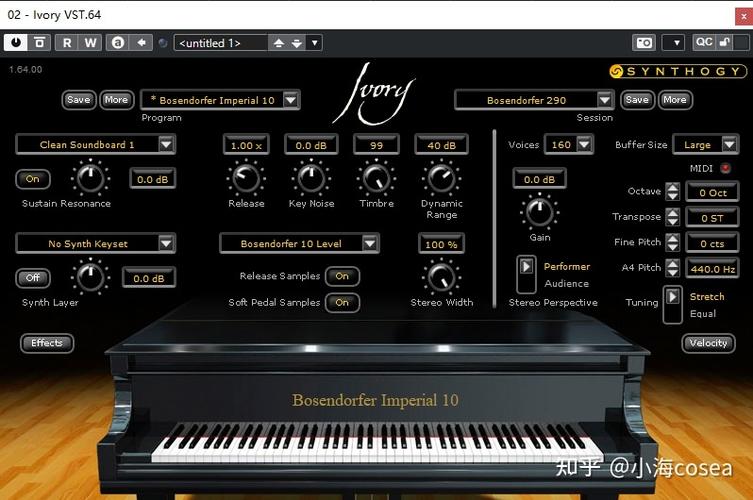753x500 pixels.
Task: Click the A4 Pitch stepper arrows
Action: pos(673,268)
